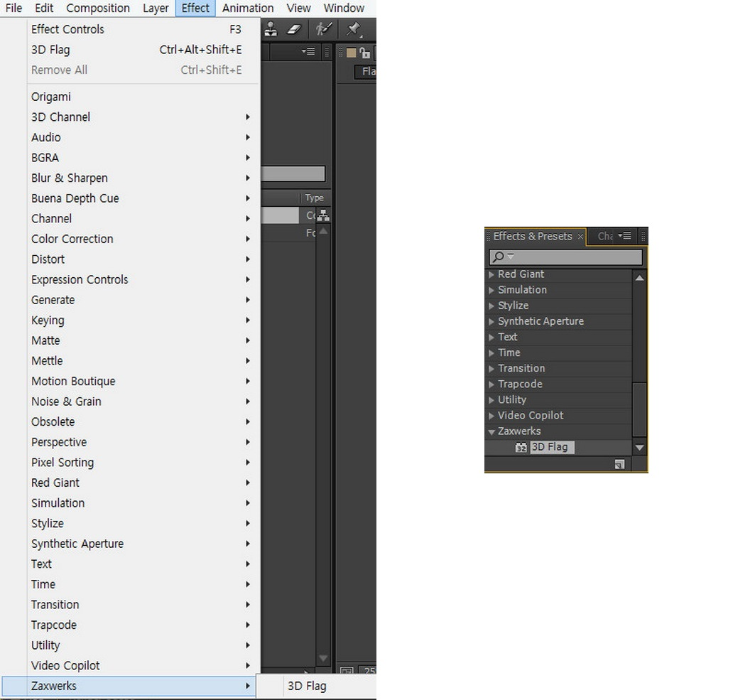Open the Composition menu
755x700 pixels.
pos(98,9)
